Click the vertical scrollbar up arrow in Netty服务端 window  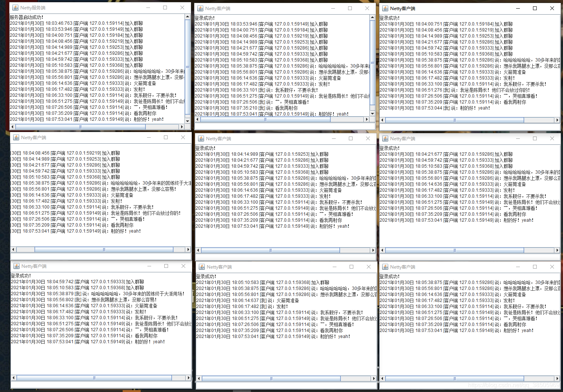(x=188, y=17)
